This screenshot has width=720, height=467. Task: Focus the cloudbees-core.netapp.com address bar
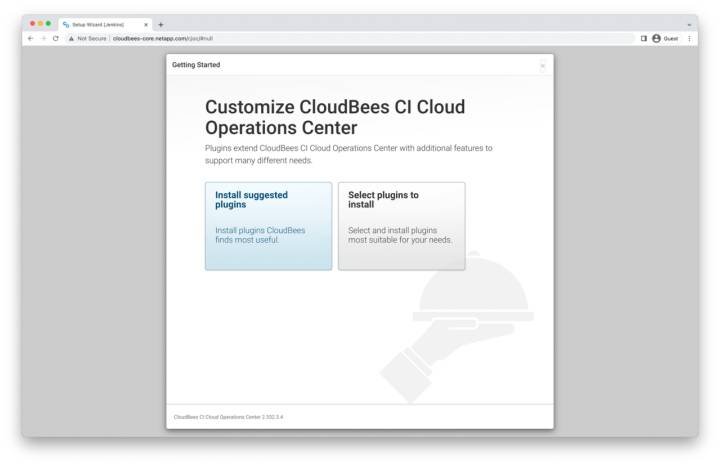[300, 38]
